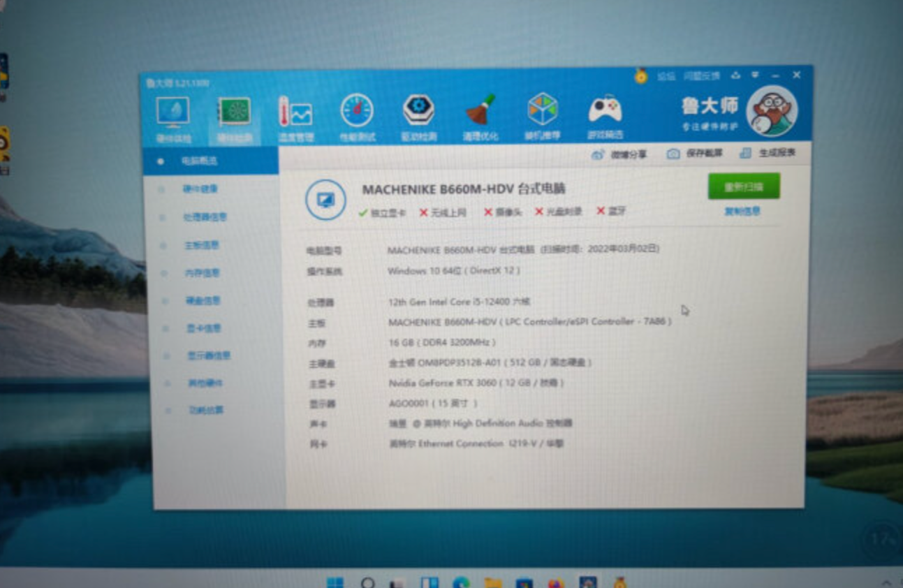Open Microsoft Store from taskbar
This screenshot has width=903, height=588.
524,582
